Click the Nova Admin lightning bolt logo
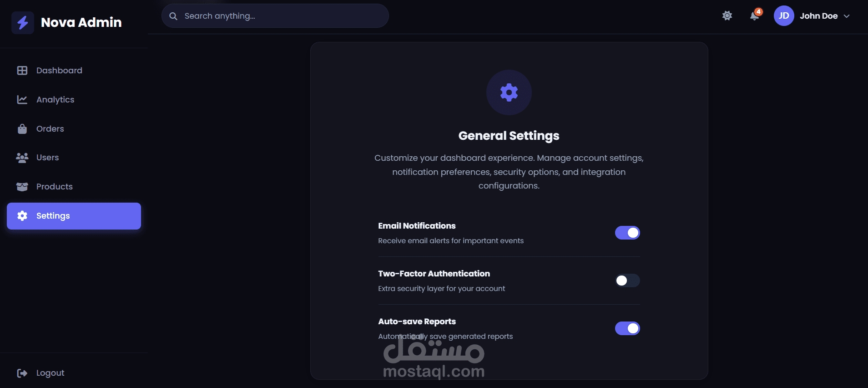Screen dimensions: 868x388 click(x=23, y=22)
